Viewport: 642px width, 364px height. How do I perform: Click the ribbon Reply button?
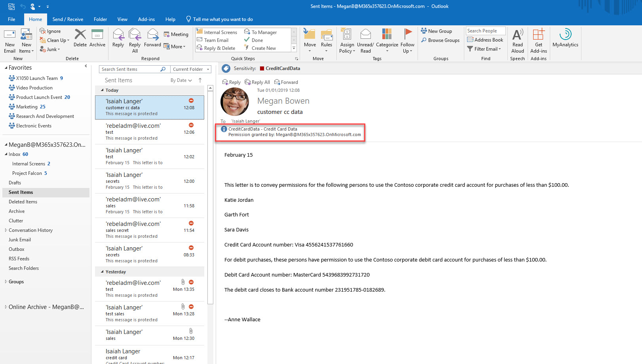tap(118, 38)
